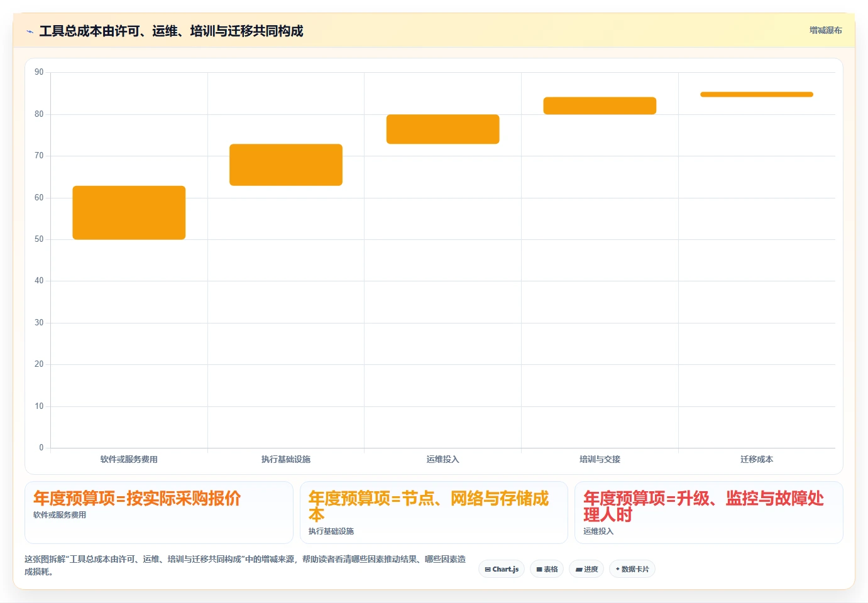
Task: Click the 数据卡片 tag
Action: [x=632, y=569]
